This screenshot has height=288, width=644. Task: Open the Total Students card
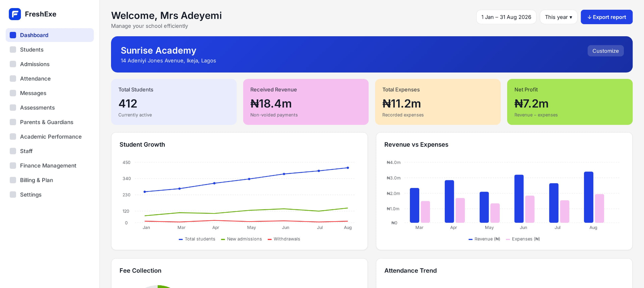[x=174, y=102]
